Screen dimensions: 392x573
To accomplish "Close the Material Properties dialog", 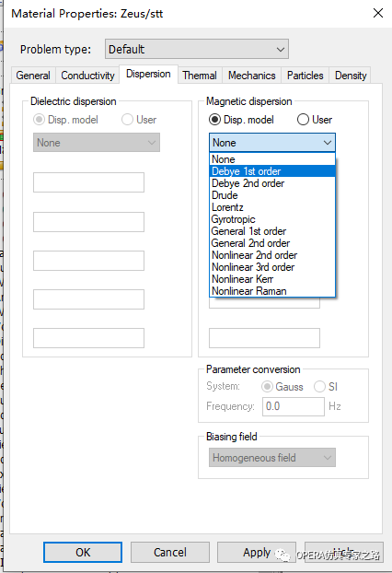I will pos(378,13).
